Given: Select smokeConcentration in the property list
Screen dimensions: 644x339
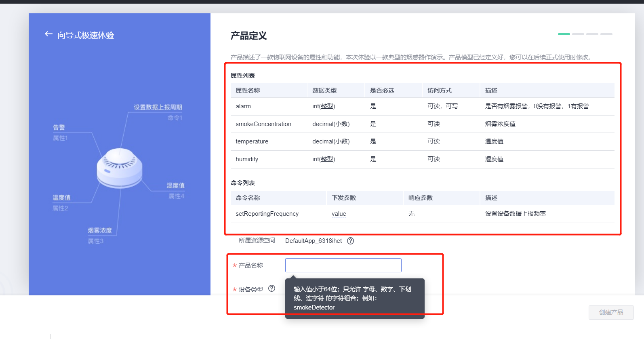Looking at the screenshot, I should tap(263, 124).
